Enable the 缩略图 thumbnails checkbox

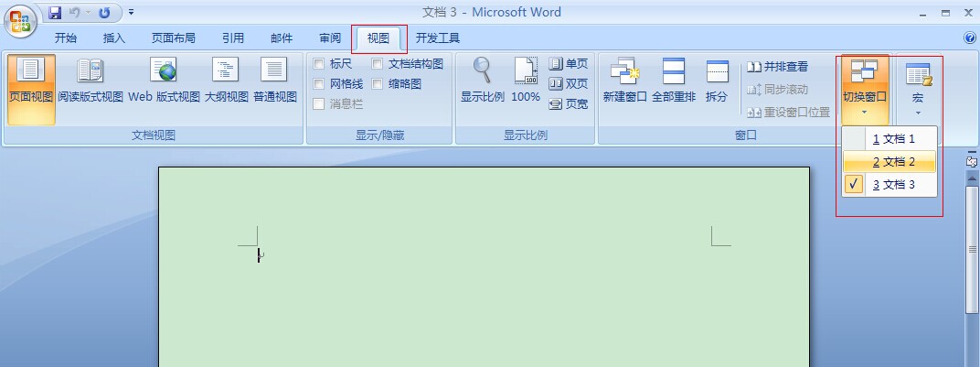tap(377, 84)
